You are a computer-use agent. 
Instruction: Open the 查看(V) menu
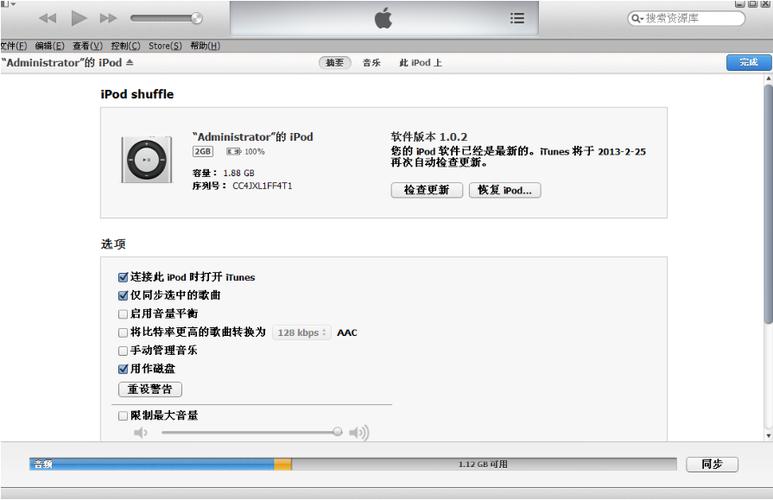(88, 46)
